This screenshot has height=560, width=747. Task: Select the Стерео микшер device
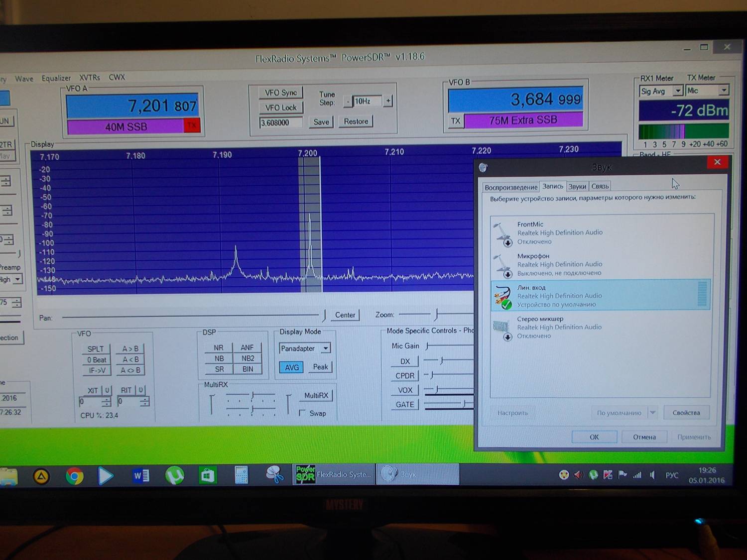pyautogui.click(x=600, y=327)
